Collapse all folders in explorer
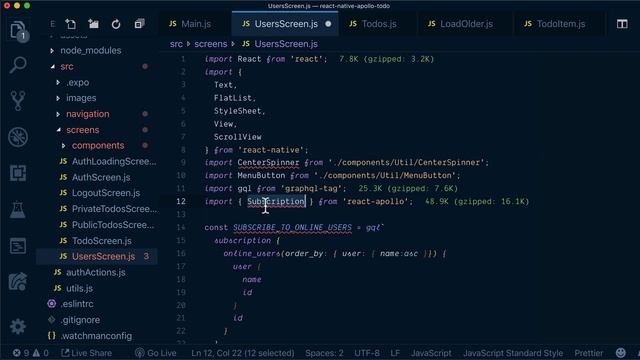This screenshot has width=640, height=360. (139, 24)
